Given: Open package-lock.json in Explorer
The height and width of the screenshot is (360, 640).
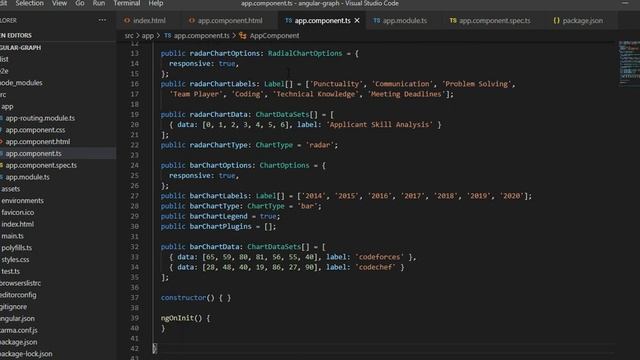Looking at the screenshot, I should (x=26, y=354).
